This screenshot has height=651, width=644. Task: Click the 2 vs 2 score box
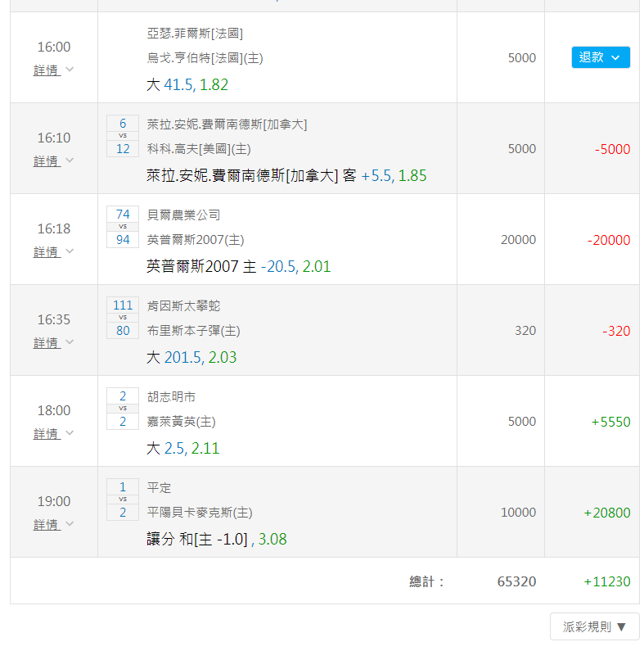point(123,409)
